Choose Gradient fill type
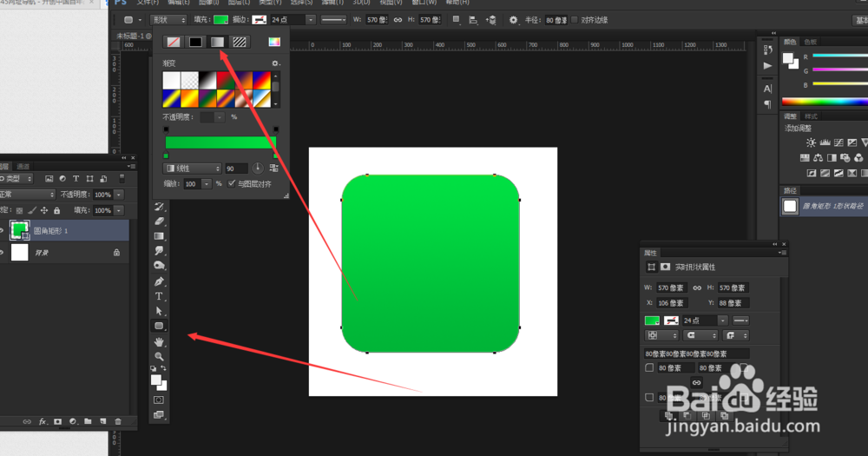Viewport: 868px width, 456px height. (218, 42)
